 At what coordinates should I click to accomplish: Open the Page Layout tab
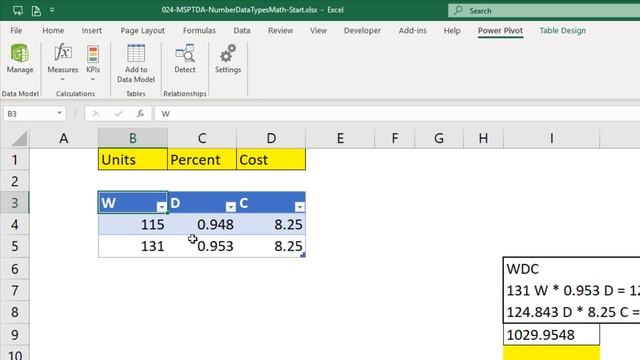[x=142, y=31]
